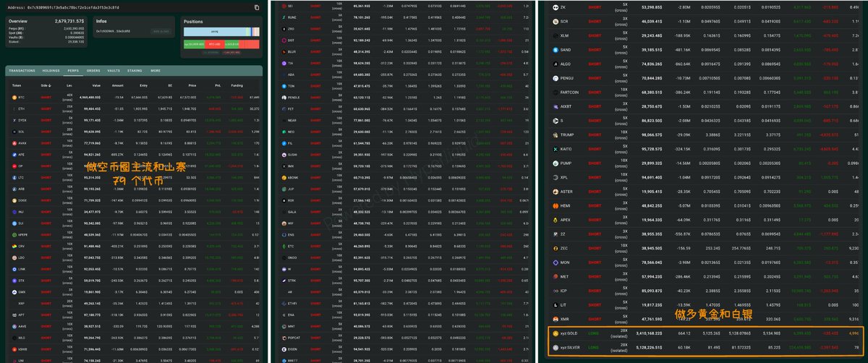The width and height of the screenshot is (868, 363).
Task: Click the Overview total 2,679,731.57$
Action: click(71, 22)
